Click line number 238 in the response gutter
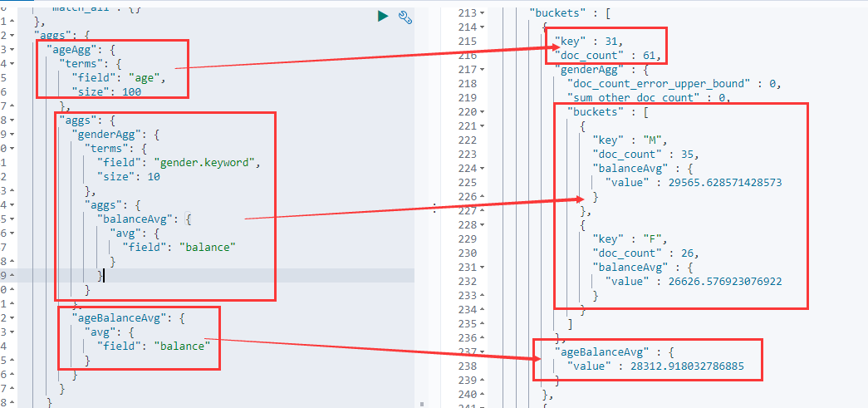The image size is (868, 408). point(468,366)
